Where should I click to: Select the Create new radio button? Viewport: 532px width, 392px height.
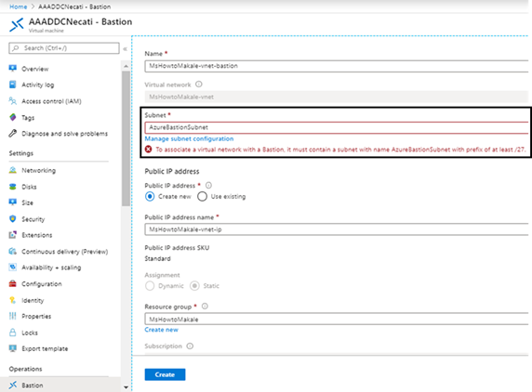[150, 197]
